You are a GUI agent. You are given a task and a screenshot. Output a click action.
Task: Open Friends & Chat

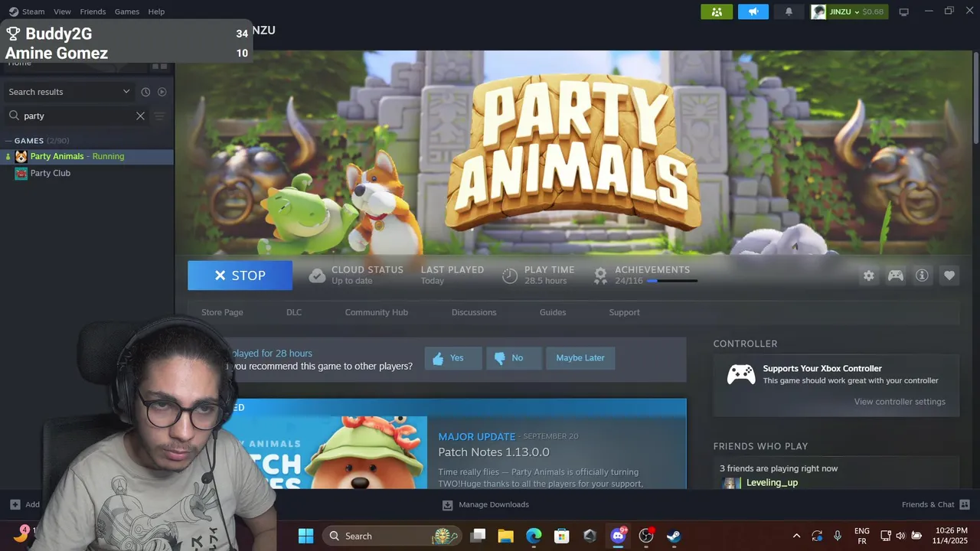click(936, 505)
